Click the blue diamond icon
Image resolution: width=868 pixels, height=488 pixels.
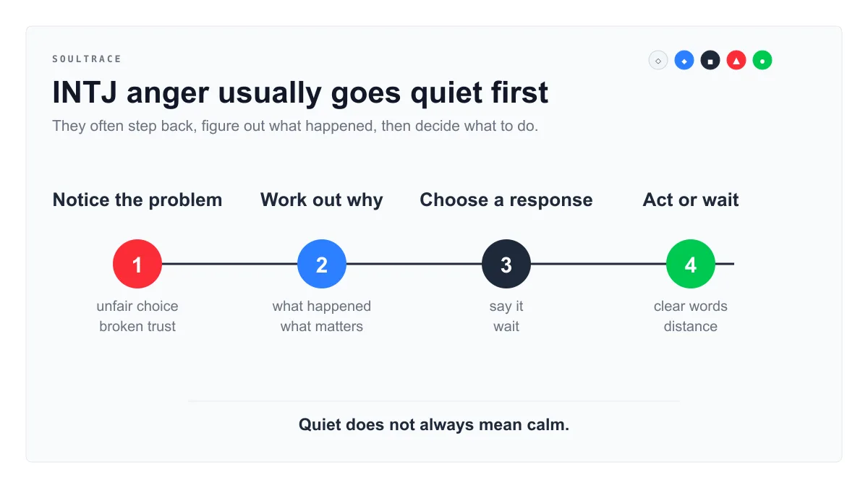coord(684,60)
